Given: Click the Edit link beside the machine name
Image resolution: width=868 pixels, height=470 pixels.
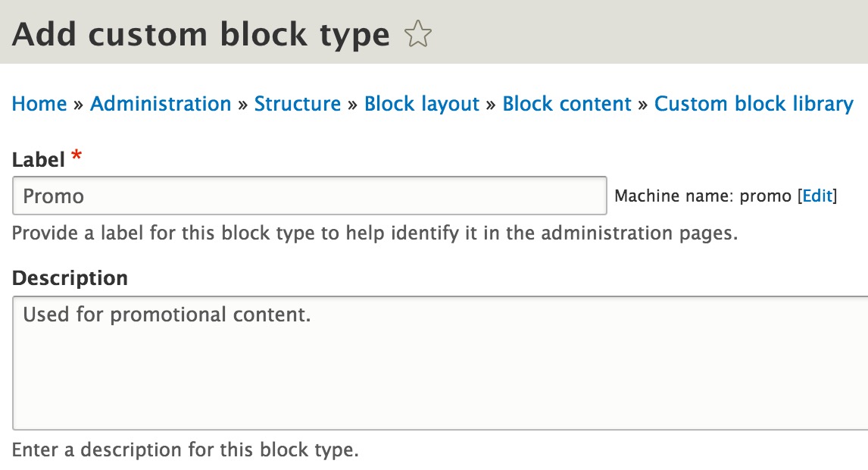Looking at the screenshot, I should (816, 196).
